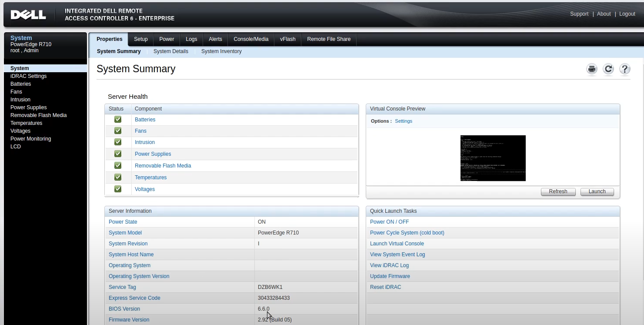The height and width of the screenshot is (325, 644).
Task: Click the Launch button under console preview
Action: coord(597,191)
